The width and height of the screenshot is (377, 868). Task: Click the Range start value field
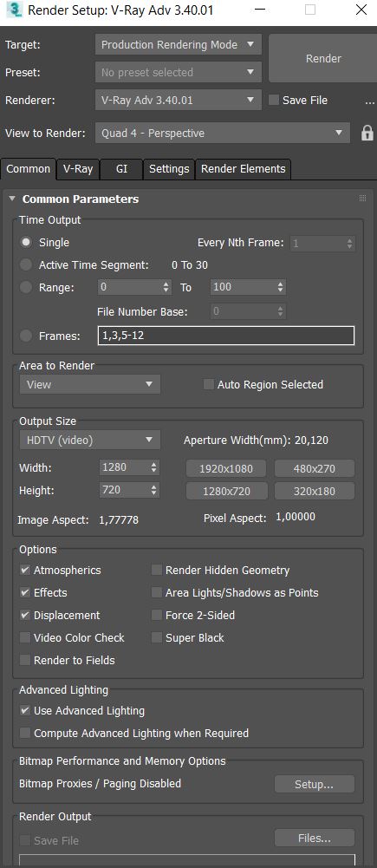click(x=130, y=287)
